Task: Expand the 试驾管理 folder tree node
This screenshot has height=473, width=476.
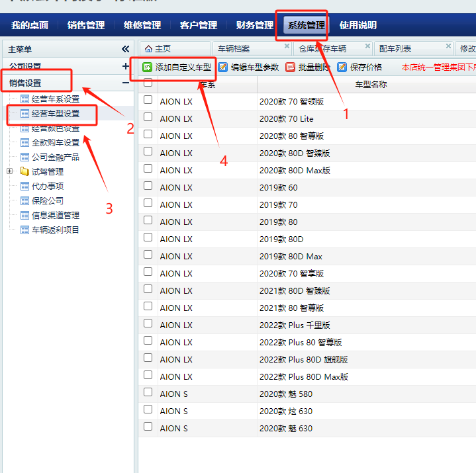Action: coord(10,171)
